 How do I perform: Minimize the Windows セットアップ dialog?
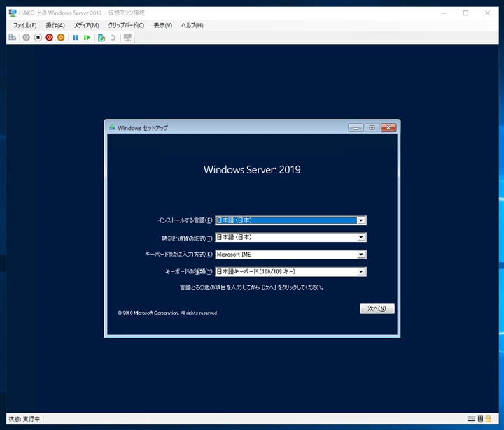[356, 128]
